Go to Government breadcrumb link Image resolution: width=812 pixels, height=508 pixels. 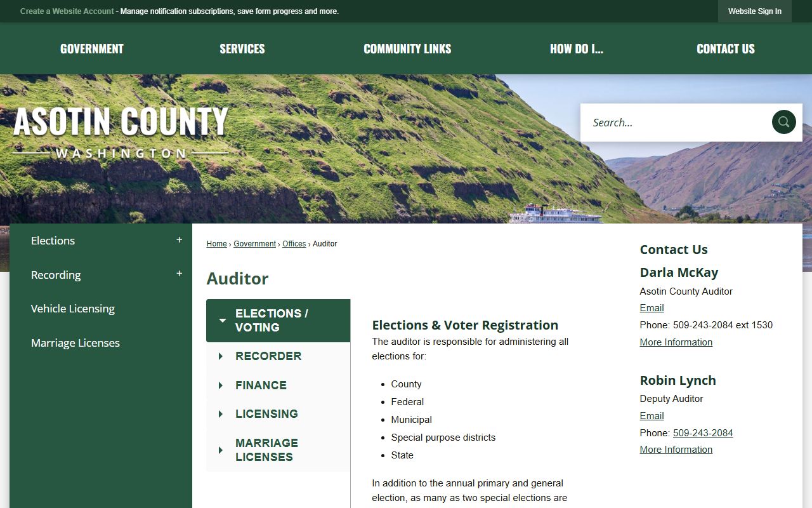[254, 244]
